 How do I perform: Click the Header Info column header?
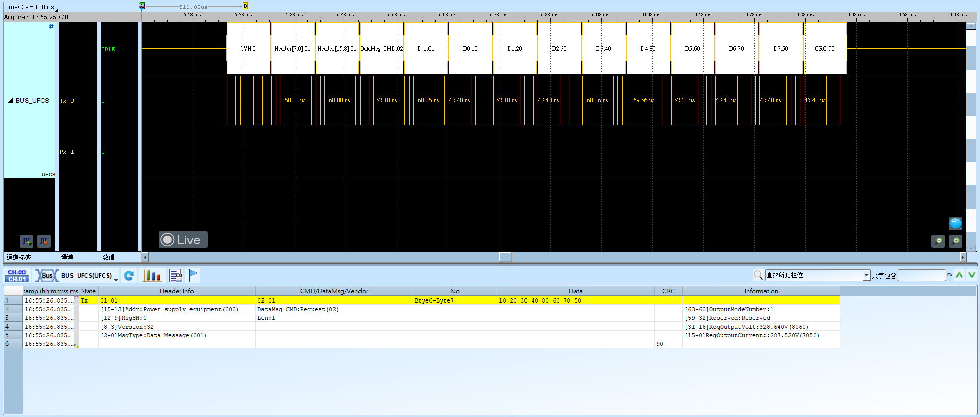pyautogui.click(x=177, y=291)
